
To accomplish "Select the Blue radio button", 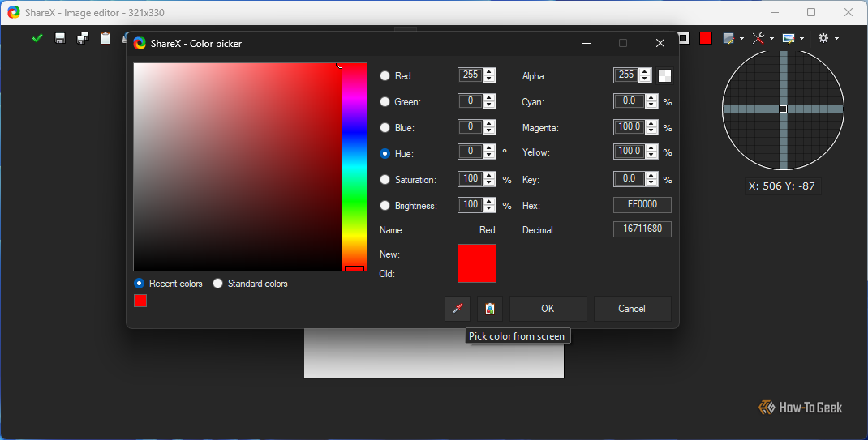I will (385, 128).
